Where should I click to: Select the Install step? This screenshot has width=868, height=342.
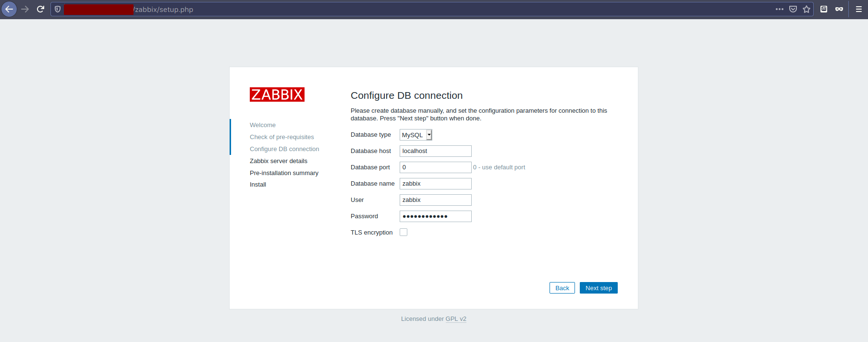click(258, 185)
